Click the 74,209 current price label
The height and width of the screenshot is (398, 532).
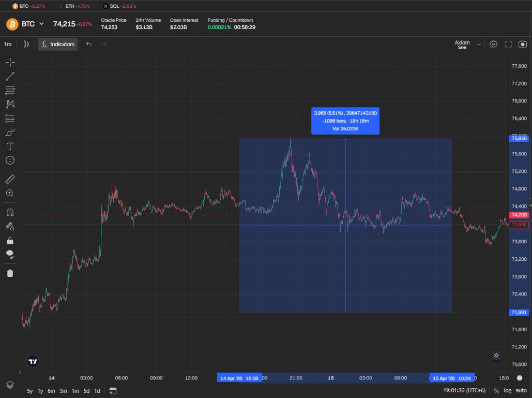click(x=519, y=215)
